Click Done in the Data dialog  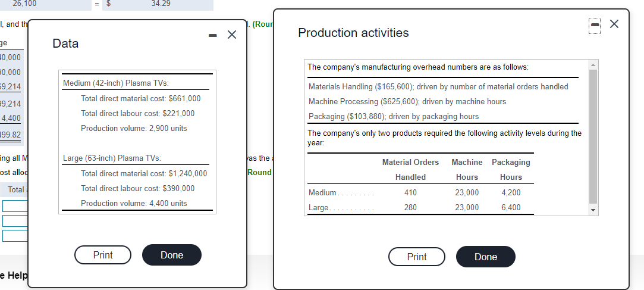pyautogui.click(x=172, y=255)
